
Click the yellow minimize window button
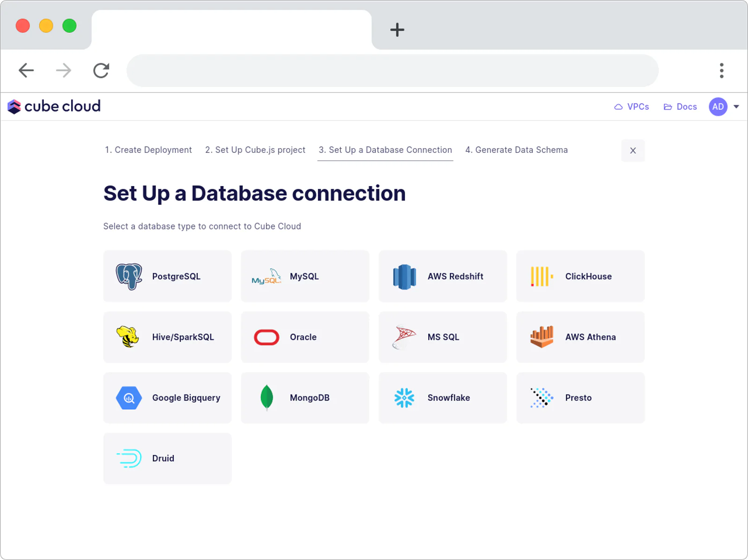point(46,26)
